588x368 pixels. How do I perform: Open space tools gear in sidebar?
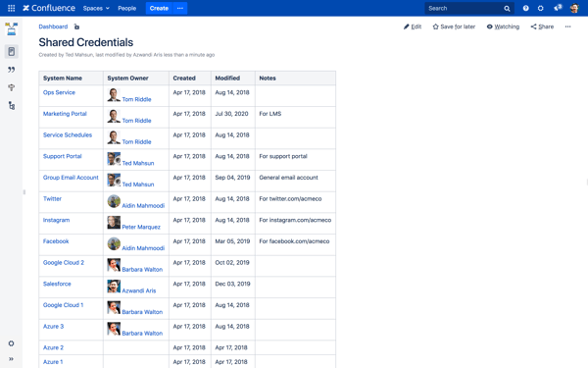click(x=11, y=343)
